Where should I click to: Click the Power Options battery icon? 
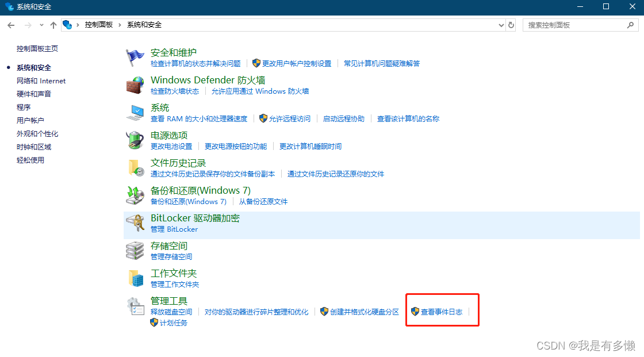[x=135, y=140]
